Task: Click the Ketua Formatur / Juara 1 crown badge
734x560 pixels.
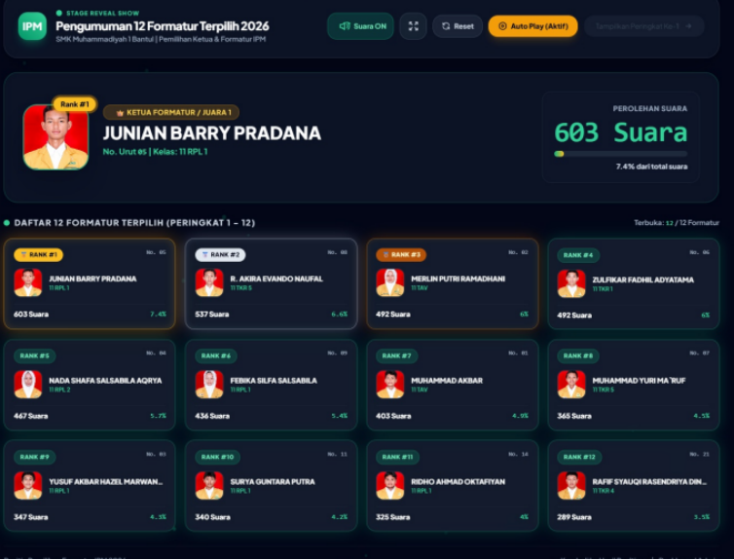Action: tap(171, 112)
